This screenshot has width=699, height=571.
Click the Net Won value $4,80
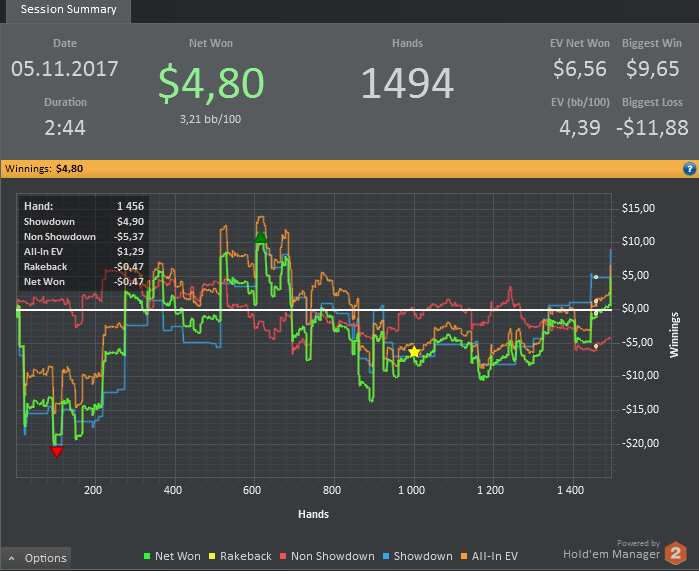pyautogui.click(x=211, y=82)
